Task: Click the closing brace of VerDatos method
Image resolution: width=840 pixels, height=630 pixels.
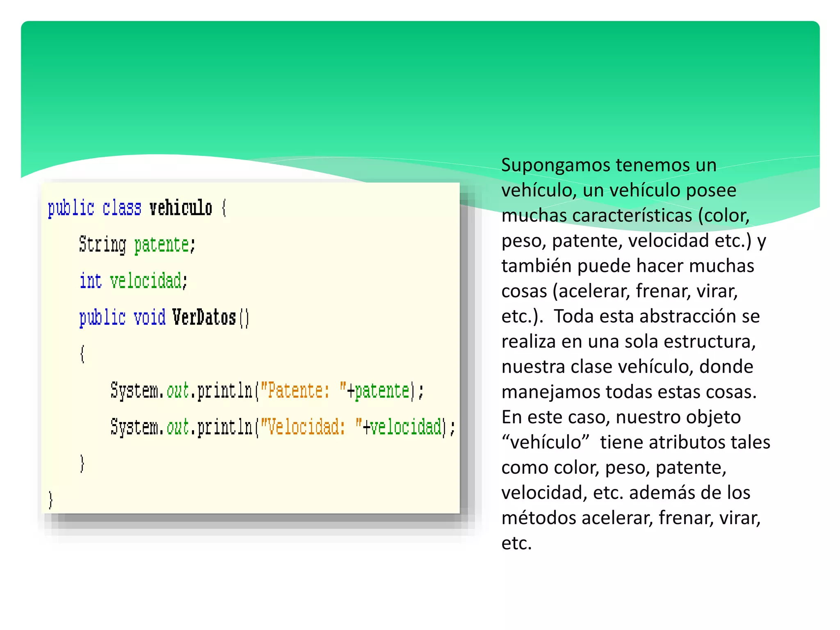Action: point(82,463)
